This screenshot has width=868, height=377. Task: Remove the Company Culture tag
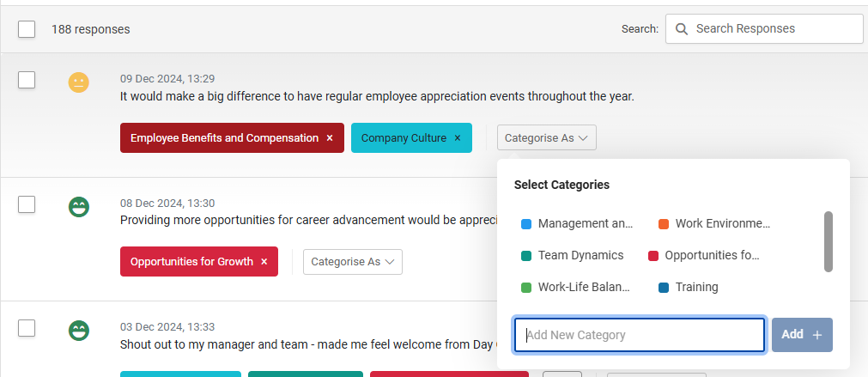coord(458,138)
